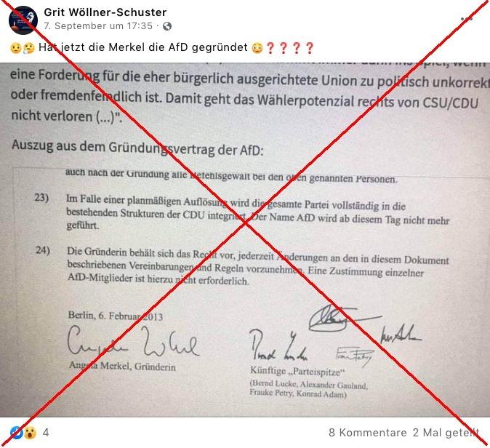Open the three-dot post options menu

467,19
